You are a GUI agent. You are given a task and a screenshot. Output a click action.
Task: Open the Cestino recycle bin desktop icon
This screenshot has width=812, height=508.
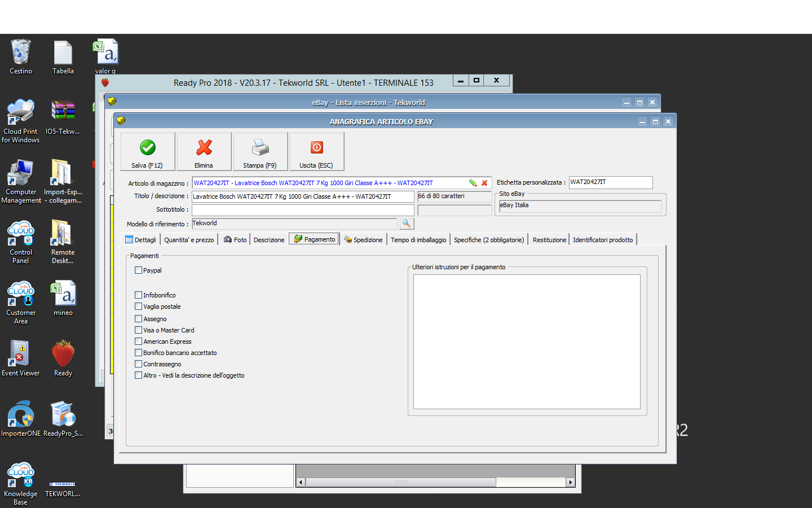point(21,56)
